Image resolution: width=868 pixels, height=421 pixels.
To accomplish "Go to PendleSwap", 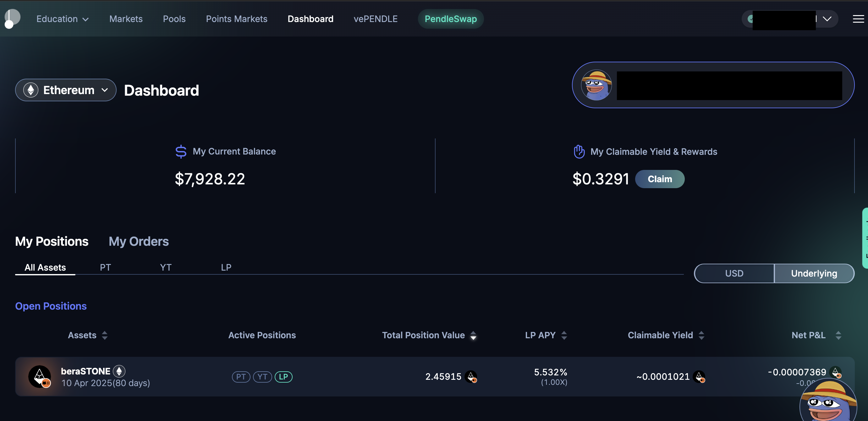I will [x=451, y=19].
